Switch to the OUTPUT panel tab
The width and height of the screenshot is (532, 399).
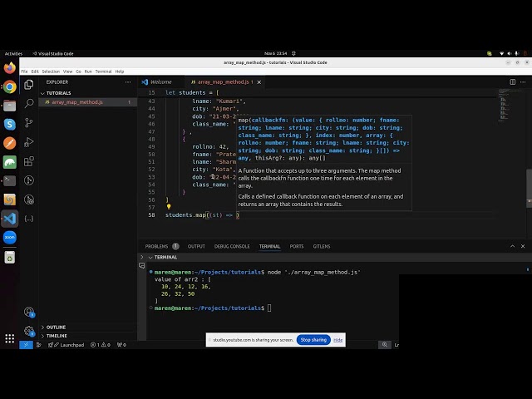(x=196, y=246)
